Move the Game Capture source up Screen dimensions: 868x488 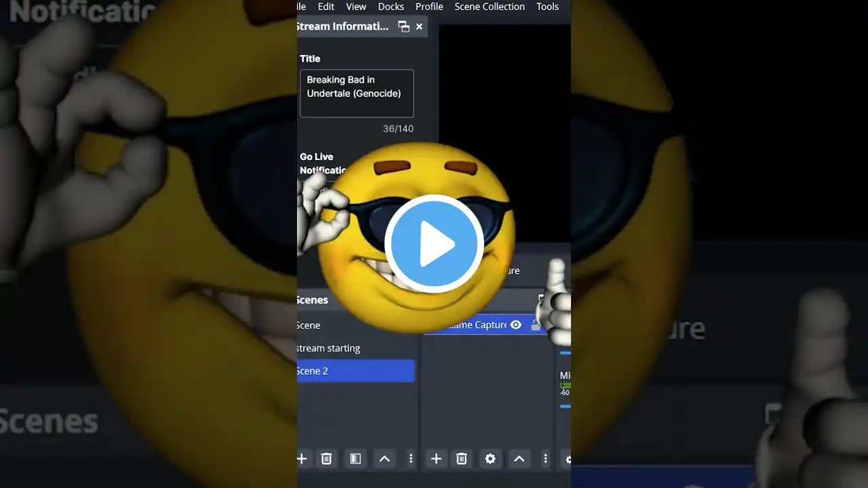point(519,459)
